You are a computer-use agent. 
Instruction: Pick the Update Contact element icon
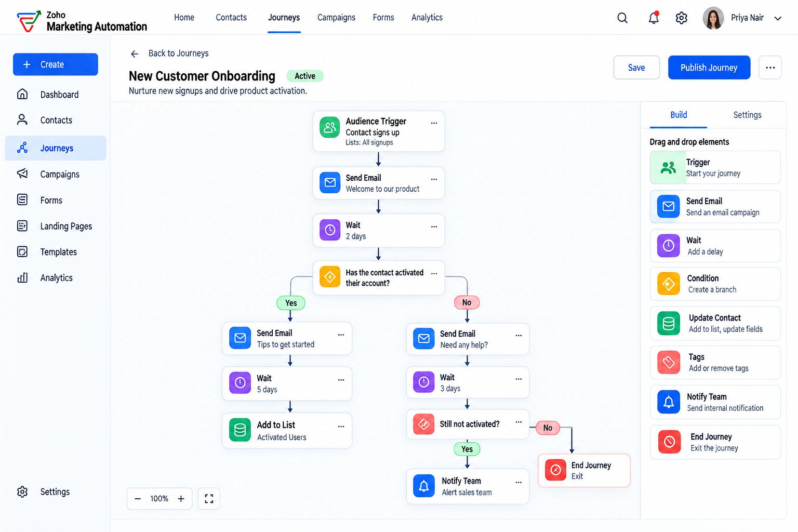pos(668,323)
